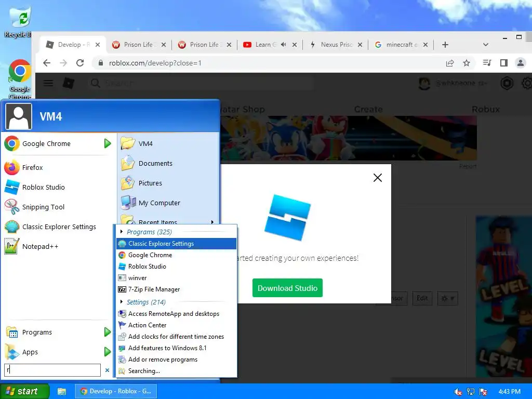Clear the start menu search box
The height and width of the screenshot is (399, 532).
[107, 370]
